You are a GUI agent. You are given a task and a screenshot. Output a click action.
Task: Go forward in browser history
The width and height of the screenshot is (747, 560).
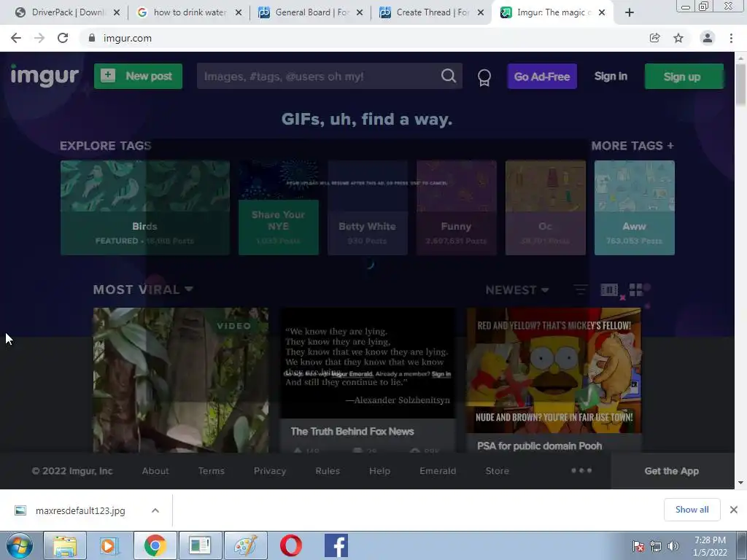39,38
